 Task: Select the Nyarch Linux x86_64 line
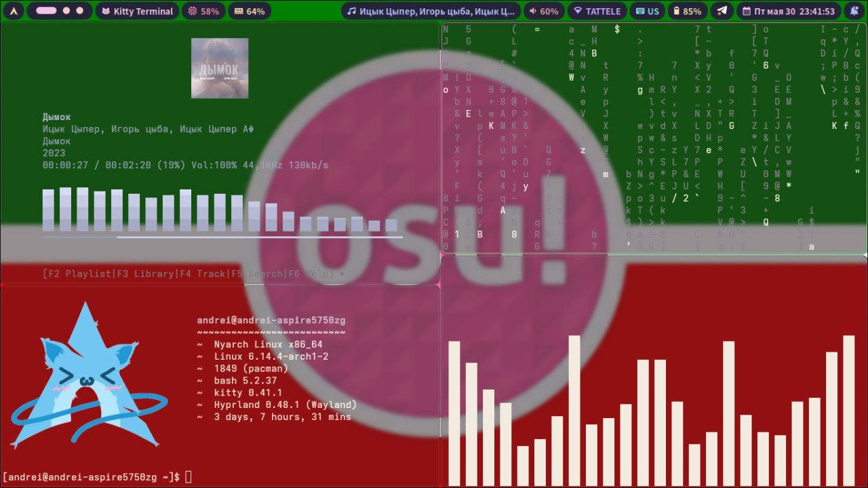[x=268, y=344]
